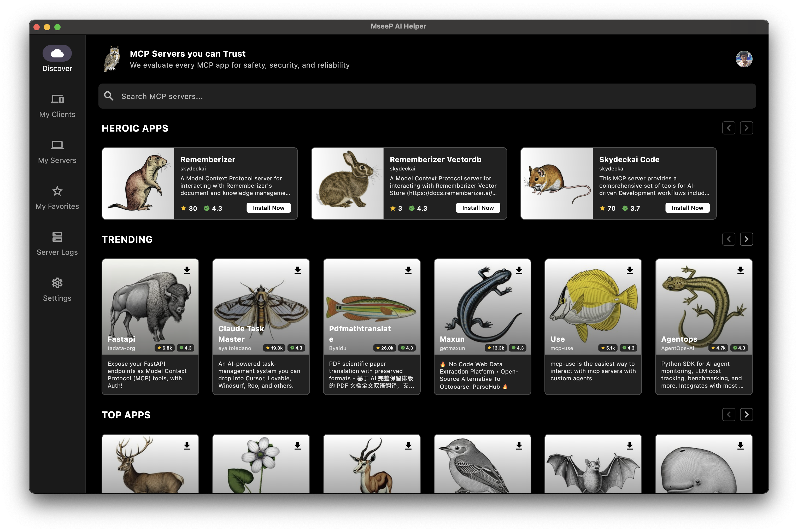Open Server Logs sidebar icon
Viewport: 798px width, 532px height.
(x=57, y=237)
